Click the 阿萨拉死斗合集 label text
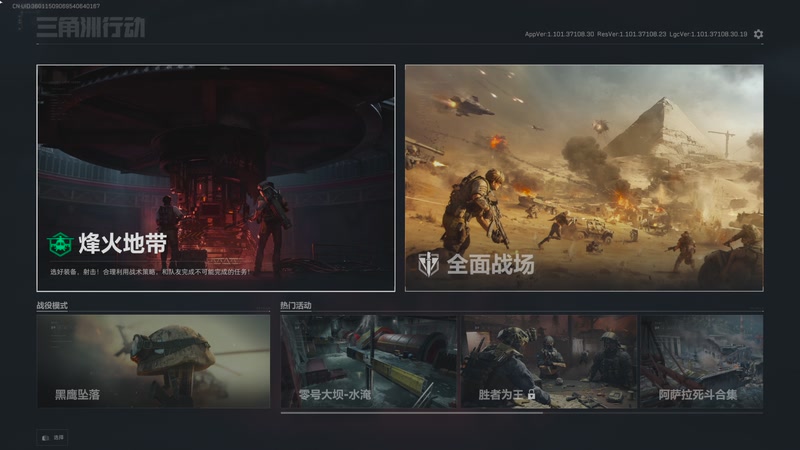 point(698,394)
